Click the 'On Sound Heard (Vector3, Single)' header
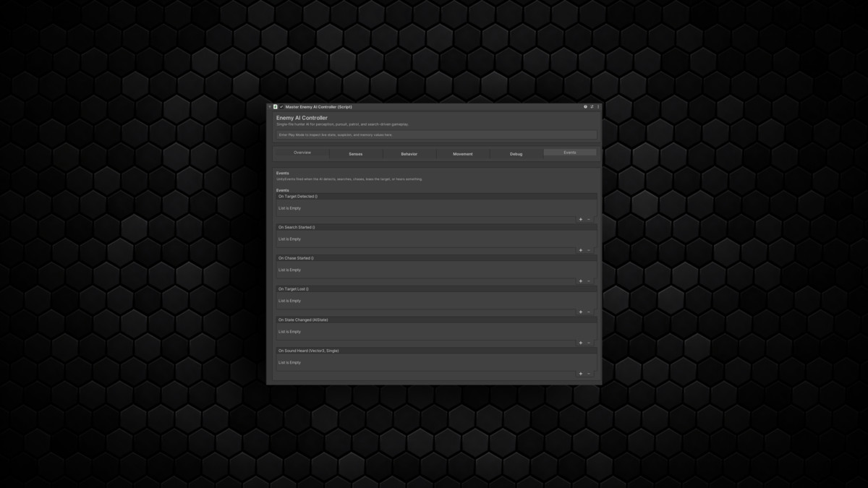Image resolution: width=868 pixels, height=488 pixels. (436, 351)
